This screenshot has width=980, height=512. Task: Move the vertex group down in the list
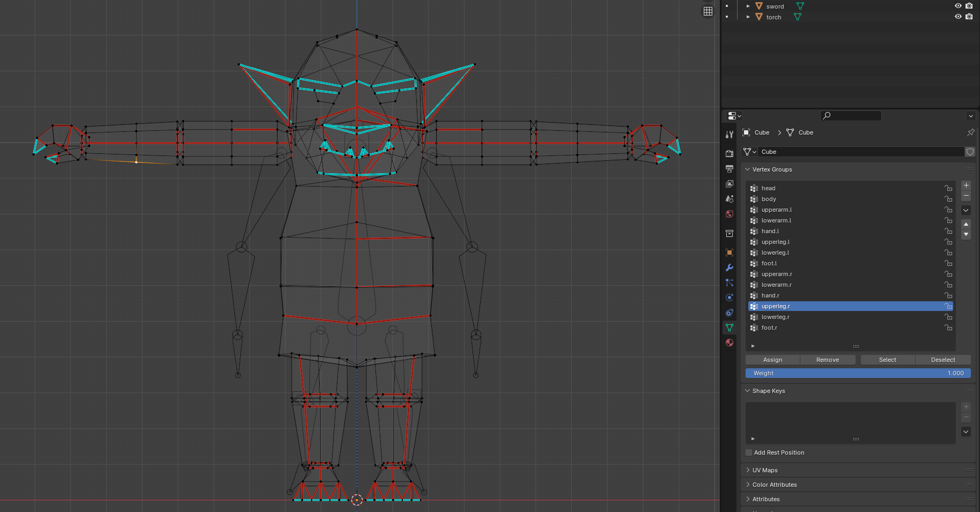[966, 234]
